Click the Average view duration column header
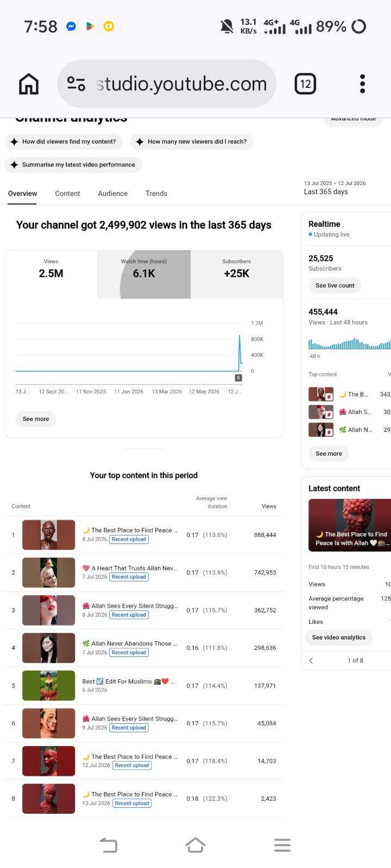 click(x=212, y=502)
